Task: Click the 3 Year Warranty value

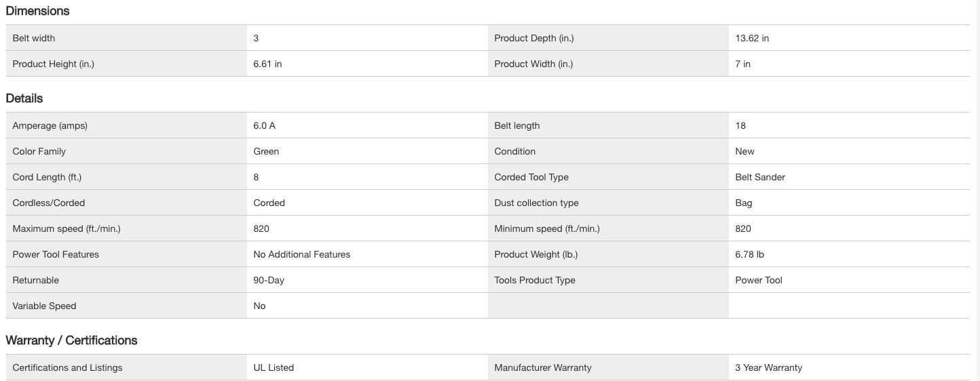Action: [768, 367]
